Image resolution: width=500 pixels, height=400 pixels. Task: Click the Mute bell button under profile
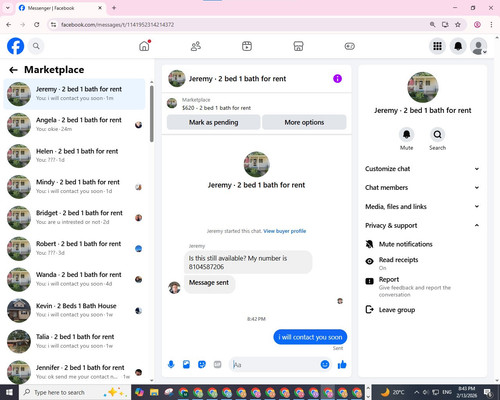tap(406, 134)
